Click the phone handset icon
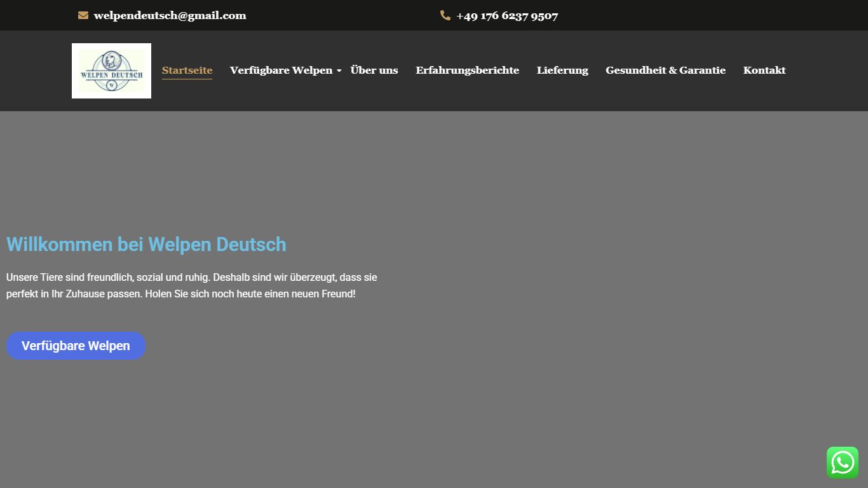The height and width of the screenshot is (488, 868). (x=445, y=15)
